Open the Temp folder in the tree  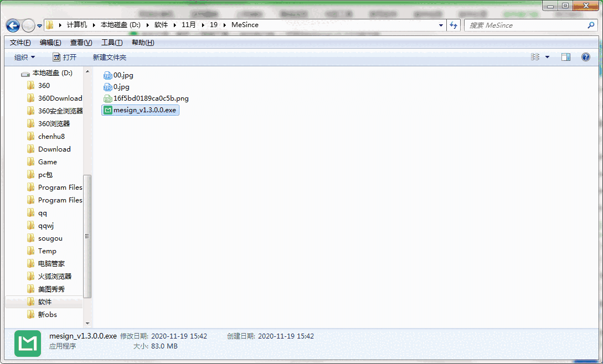click(47, 251)
